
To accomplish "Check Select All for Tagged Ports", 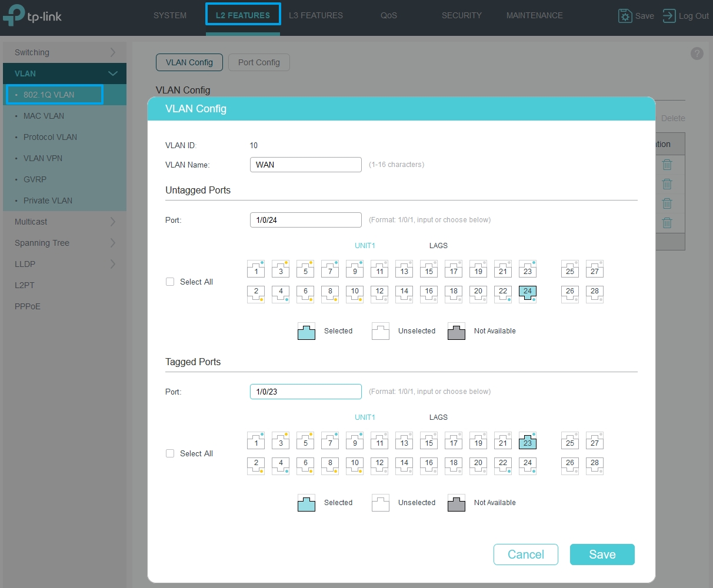I will [x=170, y=453].
